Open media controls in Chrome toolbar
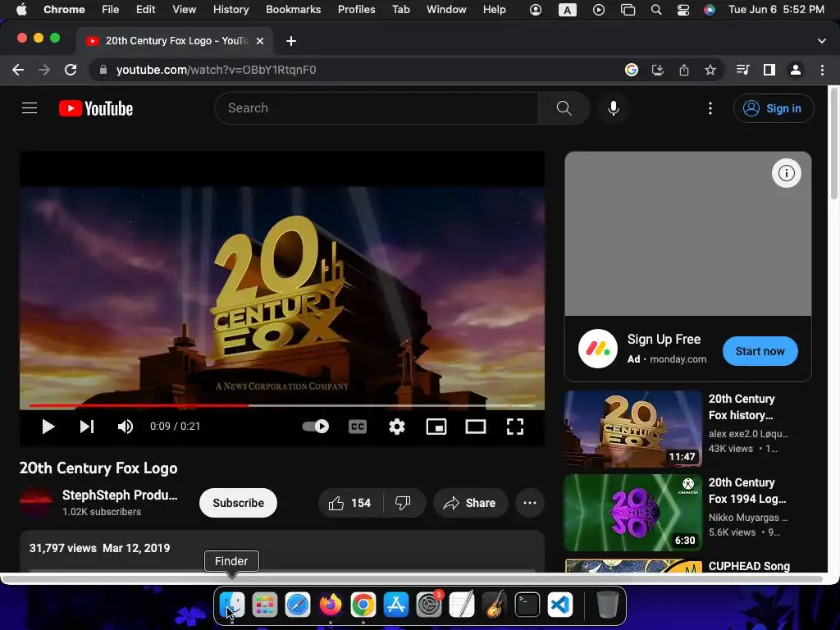The image size is (840, 630). 742,70
